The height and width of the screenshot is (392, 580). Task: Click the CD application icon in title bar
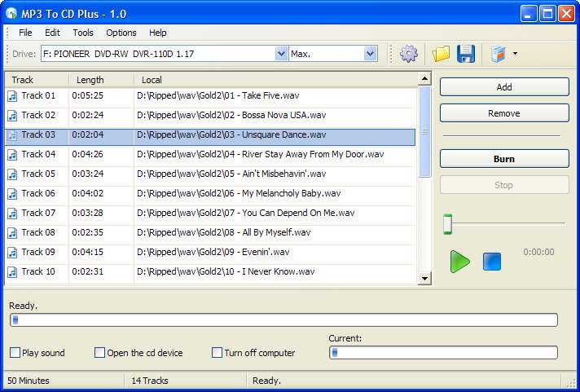[12, 13]
